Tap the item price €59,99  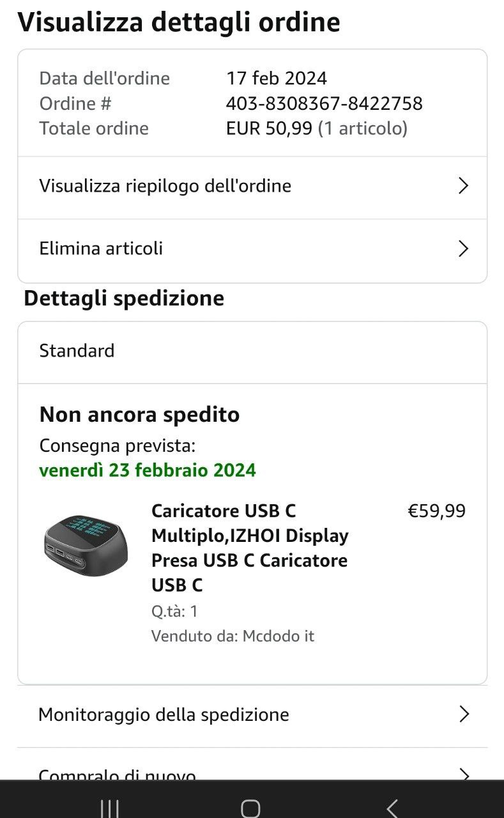[x=436, y=511]
